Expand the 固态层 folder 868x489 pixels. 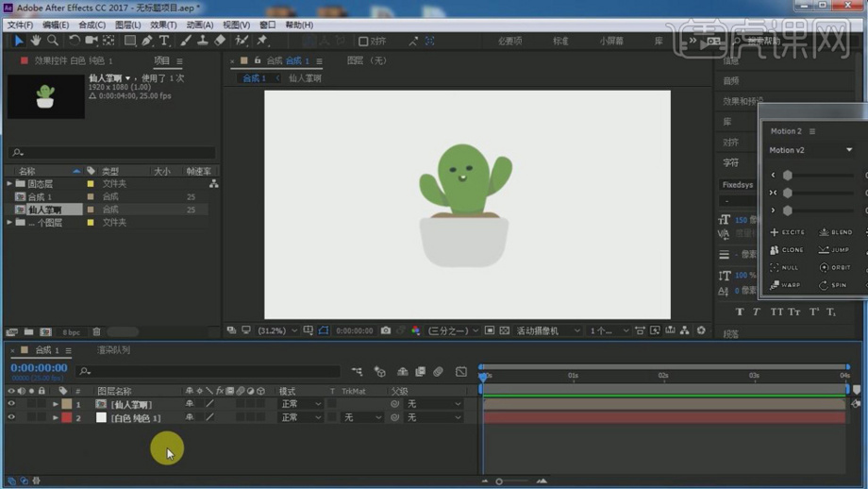coord(9,184)
